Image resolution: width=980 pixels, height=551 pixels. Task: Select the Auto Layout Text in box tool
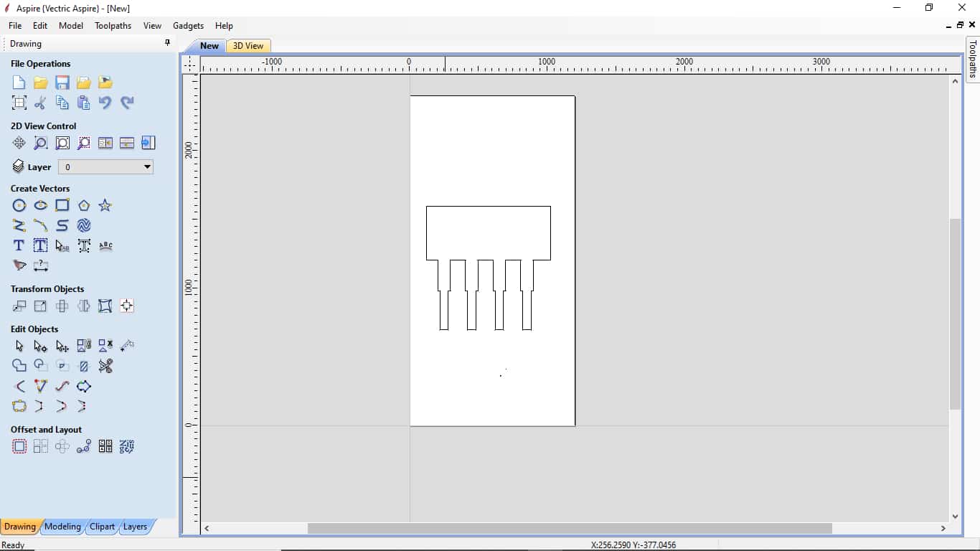tap(41, 246)
